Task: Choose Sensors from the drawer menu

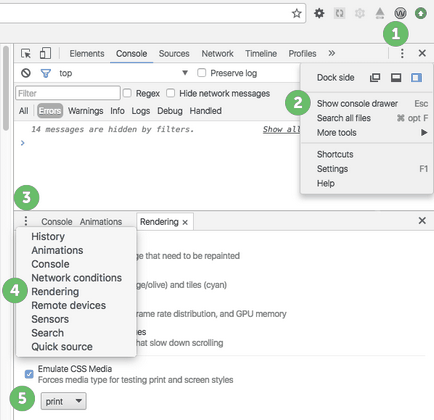Action: [x=50, y=319]
